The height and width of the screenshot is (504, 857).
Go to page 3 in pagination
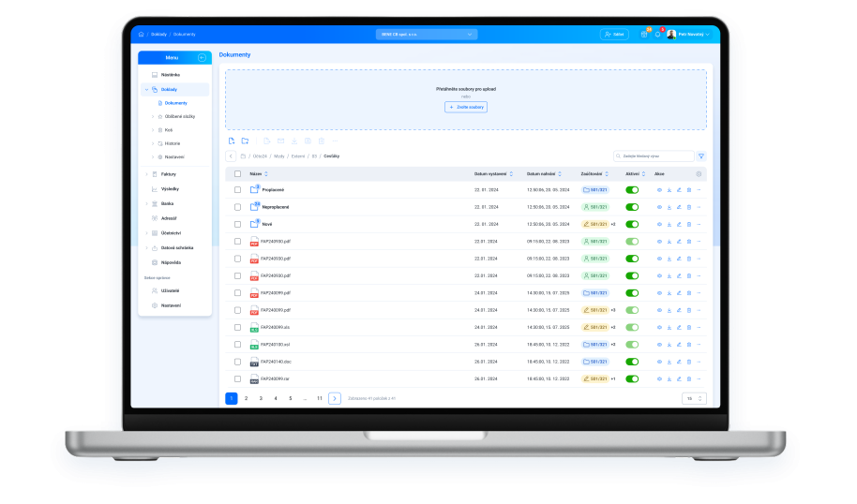click(261, 398)
